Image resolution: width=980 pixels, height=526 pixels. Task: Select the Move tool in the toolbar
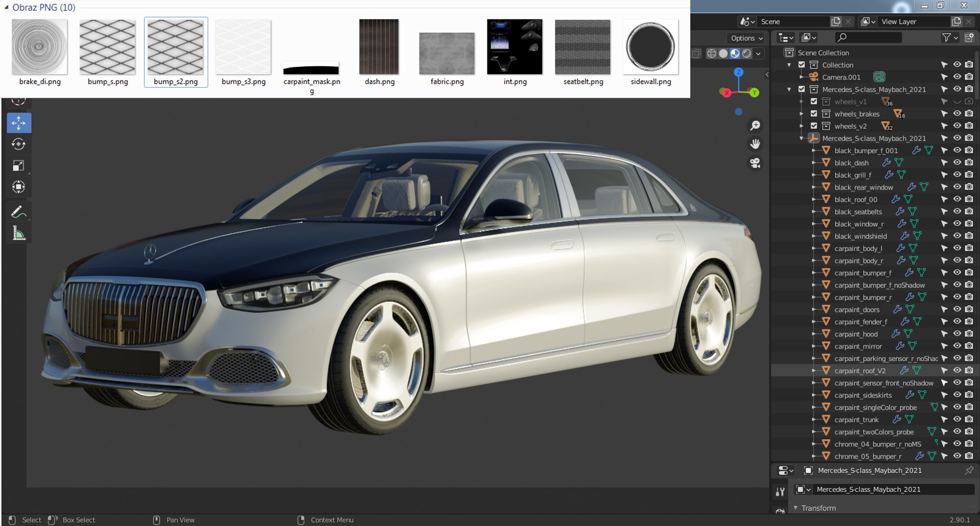coord(19,123)
